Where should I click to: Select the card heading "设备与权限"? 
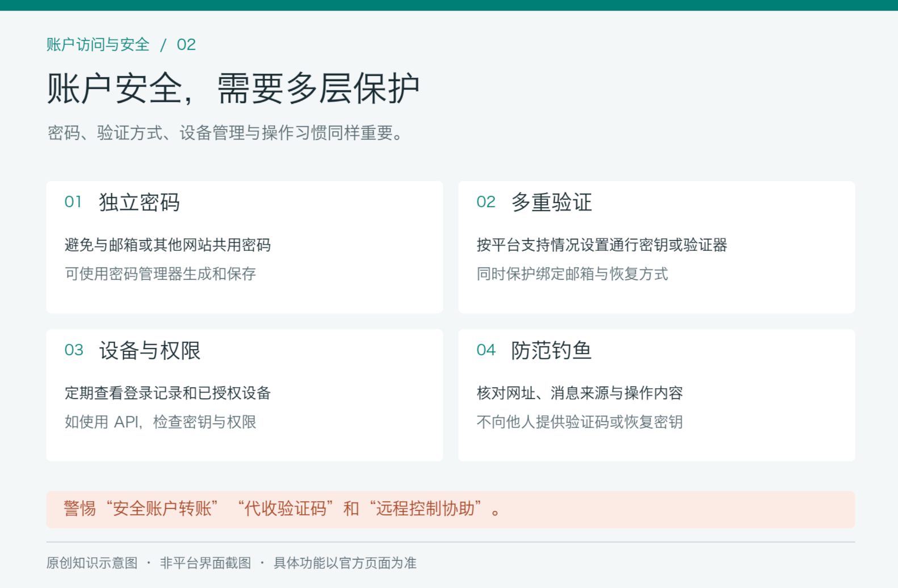[x=150, y=350]
